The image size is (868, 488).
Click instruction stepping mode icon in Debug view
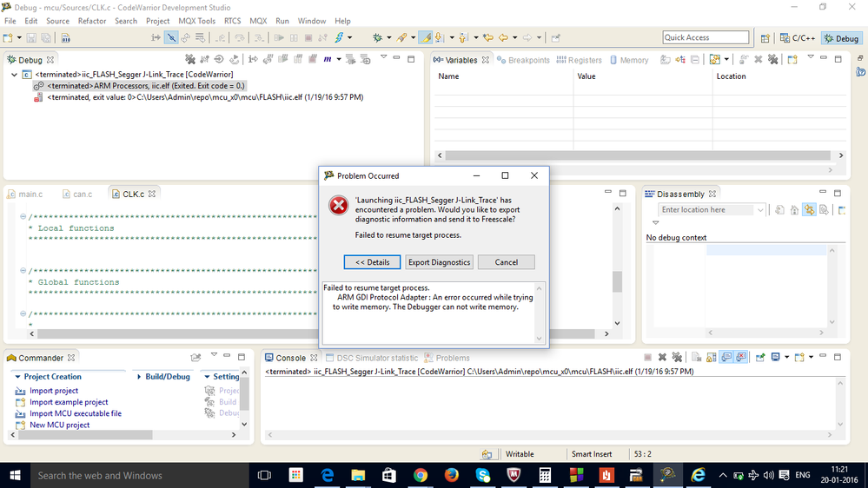253,59
